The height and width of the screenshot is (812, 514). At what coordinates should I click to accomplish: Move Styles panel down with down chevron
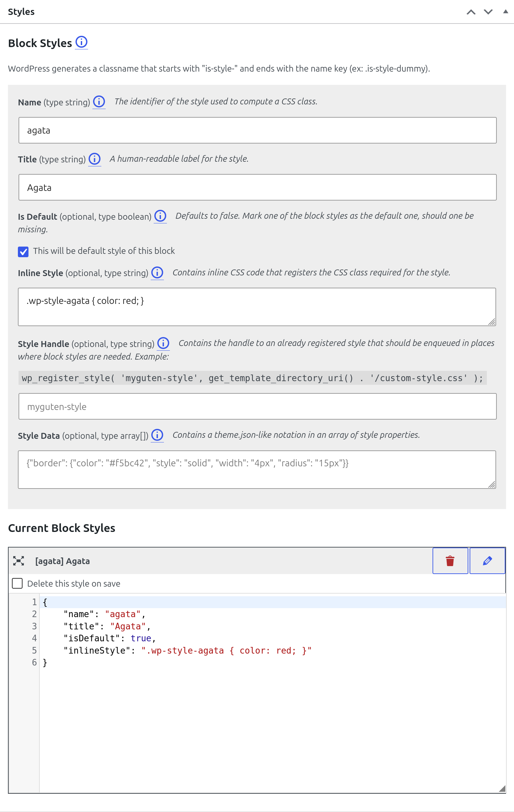(488, 12)
